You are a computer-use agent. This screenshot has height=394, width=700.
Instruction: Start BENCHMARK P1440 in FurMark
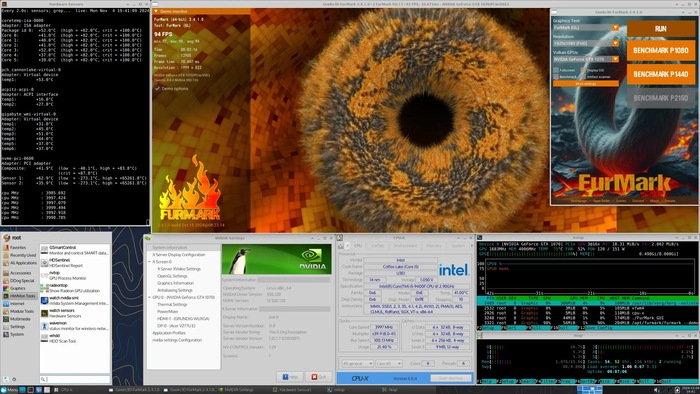point(661,75)
